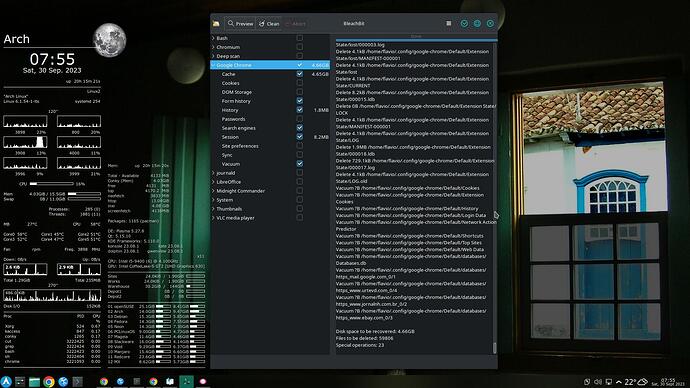The width and height of the screenshot is (690, 388).
Task: Enable the Cookies checkbox
Action: [x=300, y=83]
